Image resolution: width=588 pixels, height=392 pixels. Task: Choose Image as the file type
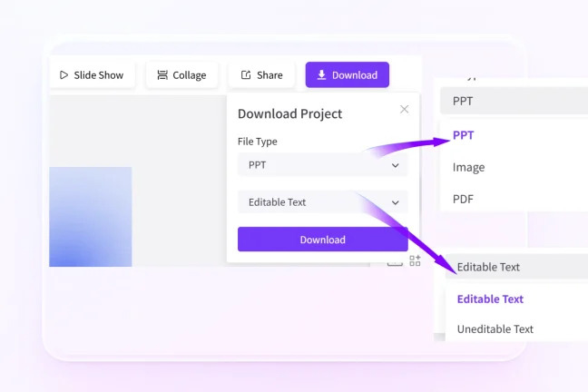pos(468,167)
